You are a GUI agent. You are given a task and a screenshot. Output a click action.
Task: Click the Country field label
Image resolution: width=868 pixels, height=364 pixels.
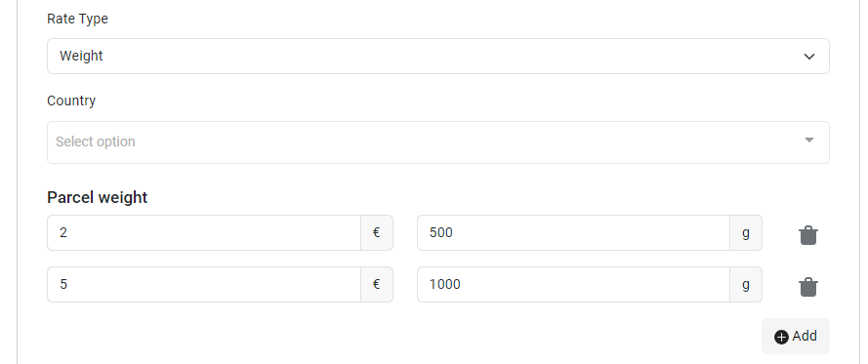(71, 101)
